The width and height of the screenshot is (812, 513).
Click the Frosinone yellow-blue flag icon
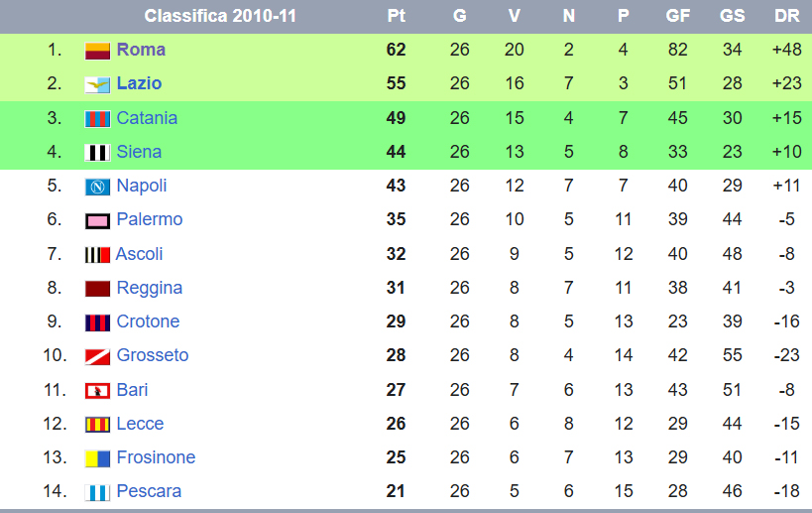click(97, 458)
